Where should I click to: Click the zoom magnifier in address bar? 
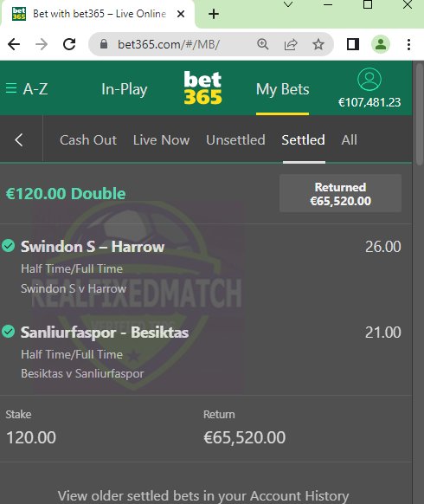pos(263,44)
